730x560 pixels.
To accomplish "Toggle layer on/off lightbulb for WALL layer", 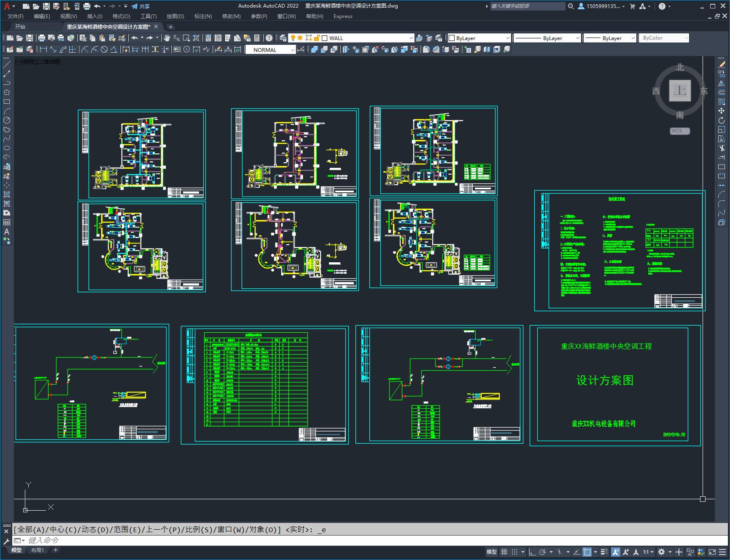I will [x=293, y=38].
